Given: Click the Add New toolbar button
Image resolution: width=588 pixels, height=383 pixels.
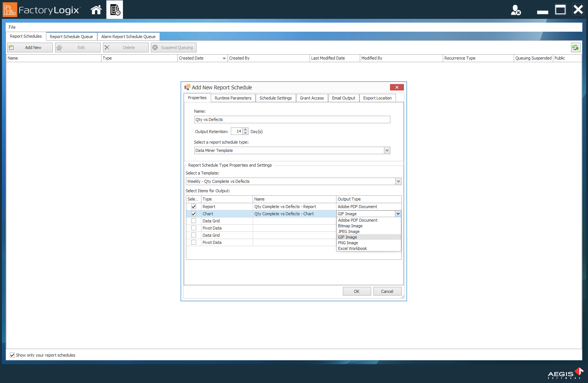Looking at the screenshot, I should pyautogui.click(x=30, y=47).
